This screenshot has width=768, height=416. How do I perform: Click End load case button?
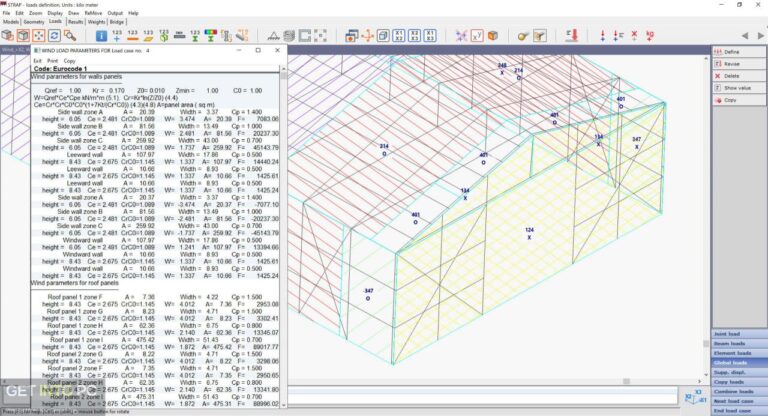pyautogui.click(x=739, y=411)
